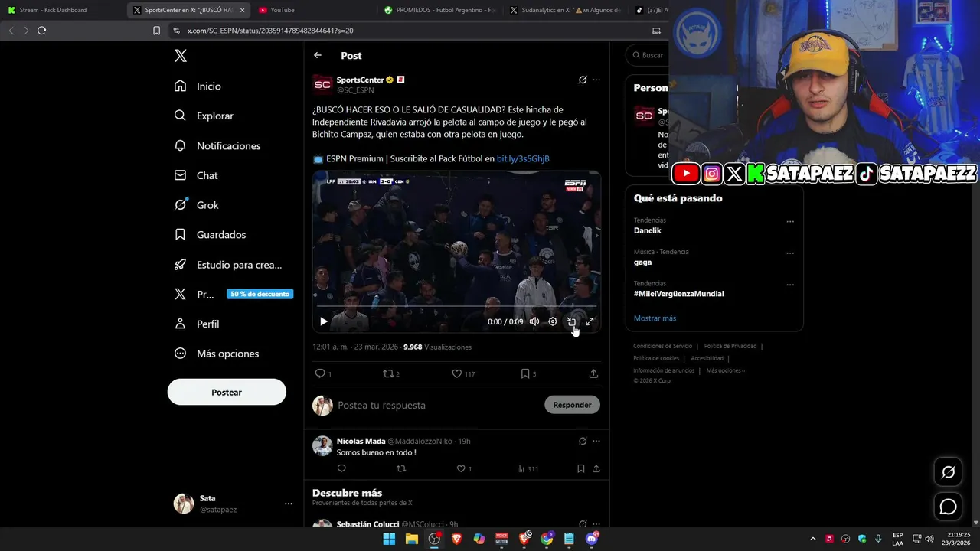Open Estudio para creadores item
The width and height of the screenshot is (980, 551).
228,265
